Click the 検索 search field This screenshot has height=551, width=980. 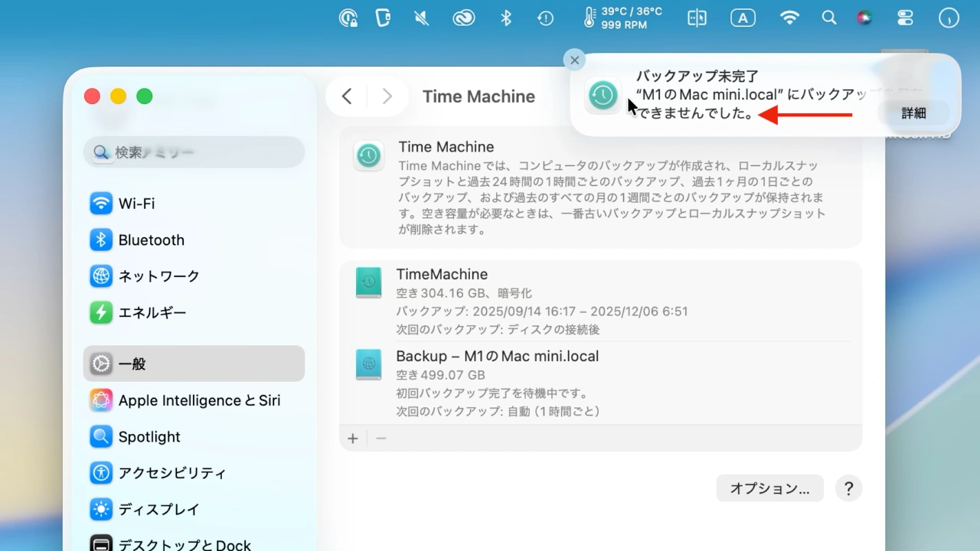(x=193, y=152)
